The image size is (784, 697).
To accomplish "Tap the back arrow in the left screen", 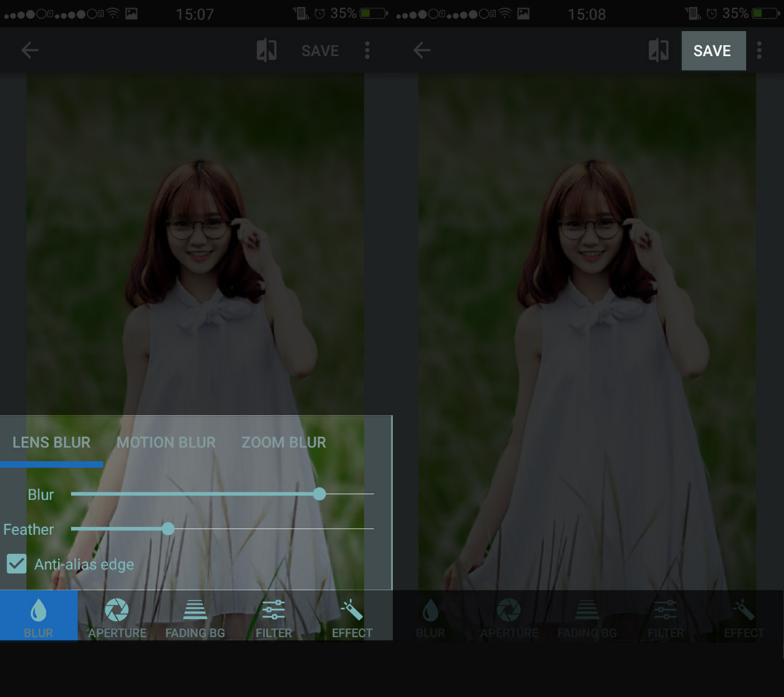I will [30, 50].
